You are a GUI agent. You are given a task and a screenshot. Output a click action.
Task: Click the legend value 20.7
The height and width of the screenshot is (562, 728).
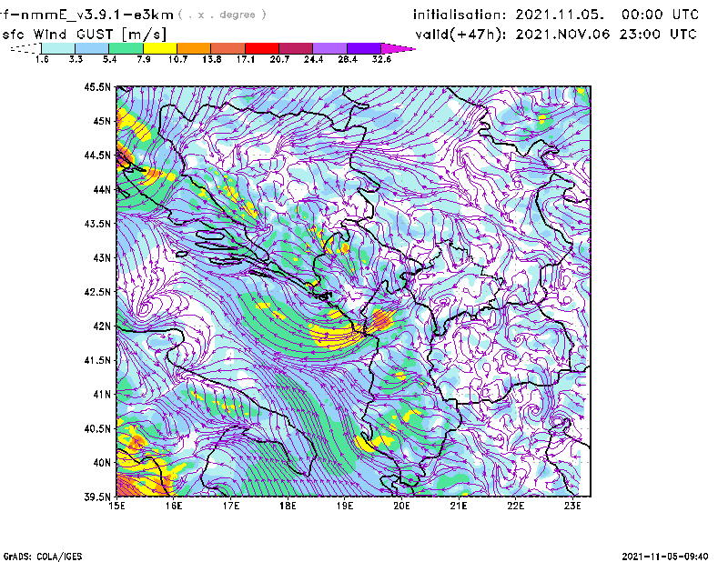tap(279, 59)
